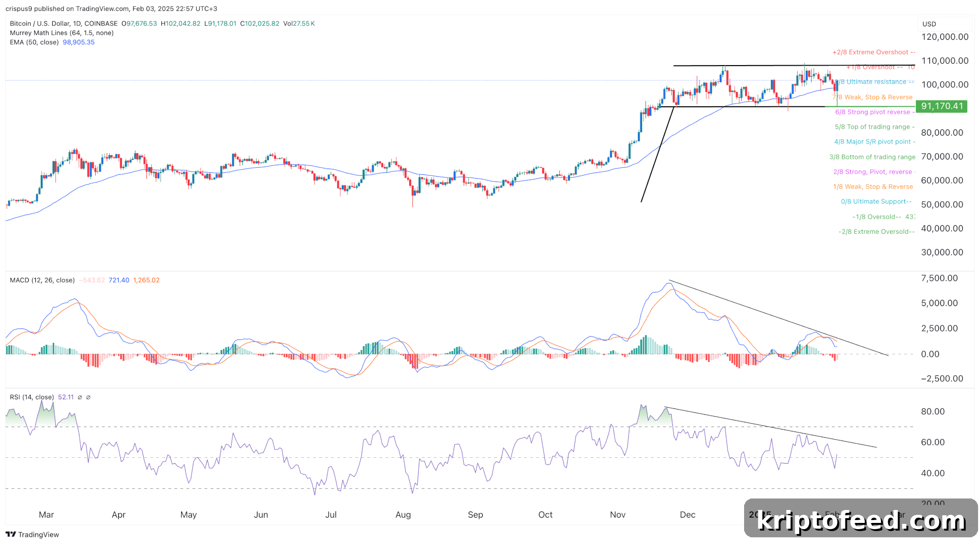This screenshot has height=544, width=980.
Task: Click the '2/8 Strong, Pivot, reverse' label
Action: click(x=874, y=172)
